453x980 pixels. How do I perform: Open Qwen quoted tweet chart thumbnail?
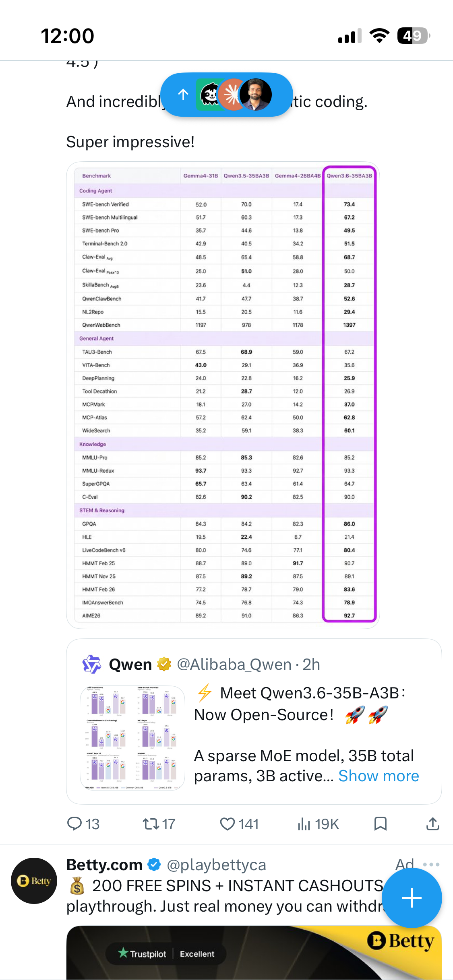tap(132, 738)
